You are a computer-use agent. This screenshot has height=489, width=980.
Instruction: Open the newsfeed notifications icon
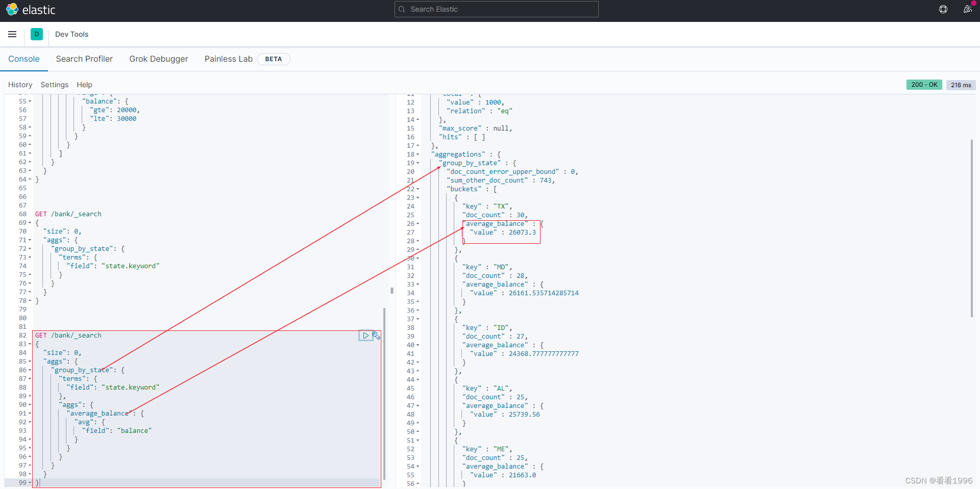967,9
